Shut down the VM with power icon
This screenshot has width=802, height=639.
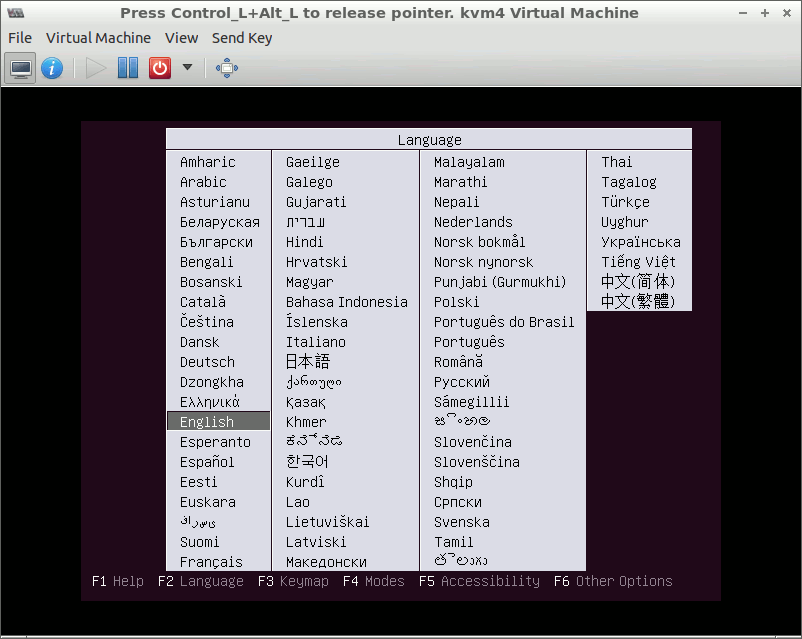[x=160, y=68]
